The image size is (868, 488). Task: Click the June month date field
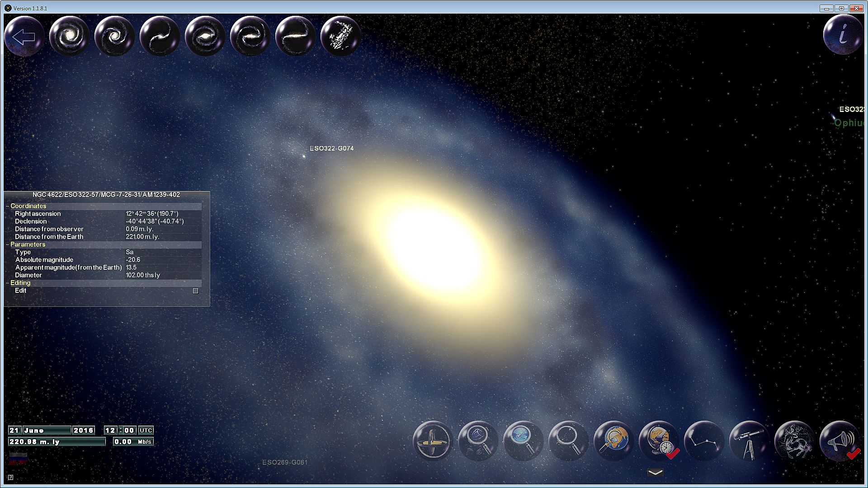tap(46, 430)
